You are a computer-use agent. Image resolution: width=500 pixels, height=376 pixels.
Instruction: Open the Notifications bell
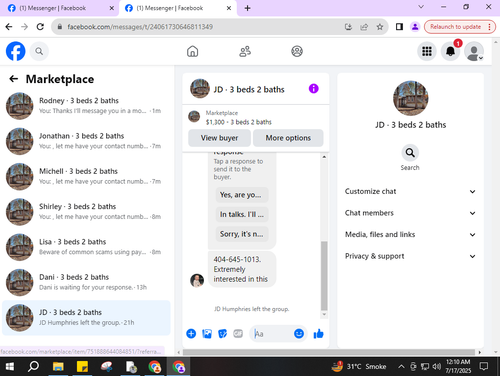coord(450,51)
